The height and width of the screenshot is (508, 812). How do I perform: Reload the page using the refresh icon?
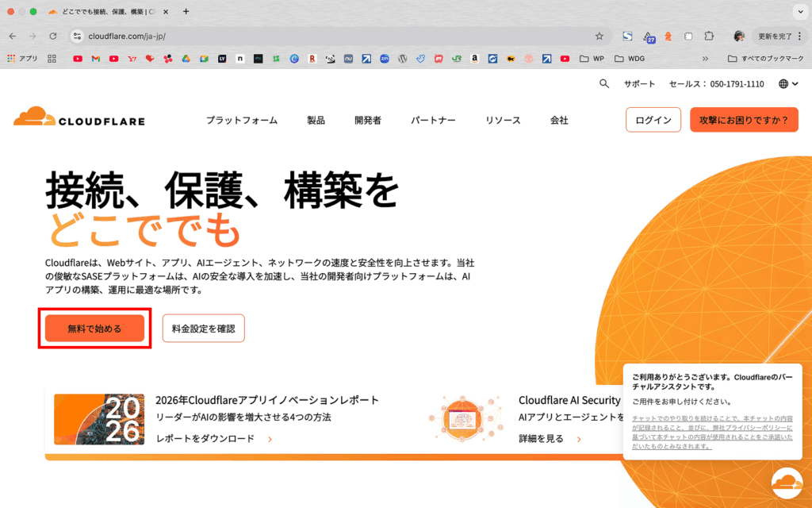pyautogui.click(x=53, y=36)
